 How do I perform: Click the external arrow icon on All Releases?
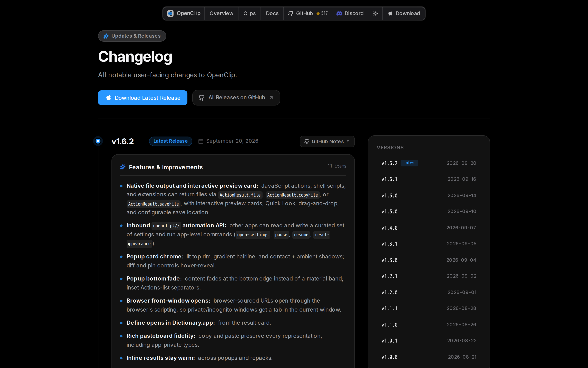click(x=271, y=98)
